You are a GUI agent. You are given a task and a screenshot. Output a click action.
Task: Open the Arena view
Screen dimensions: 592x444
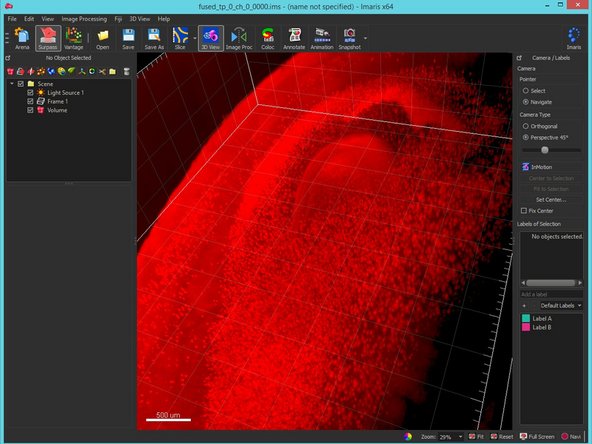click(22, 39)
